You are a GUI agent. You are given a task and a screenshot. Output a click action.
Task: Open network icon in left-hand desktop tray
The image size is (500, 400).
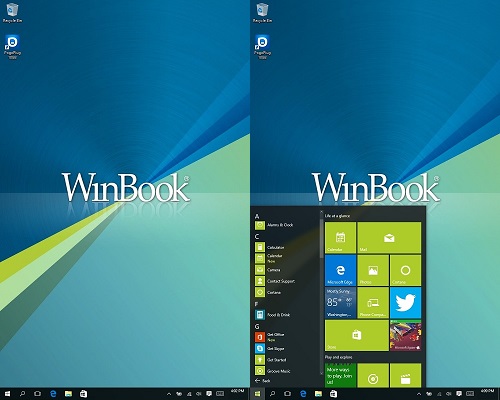click(189, 394)
